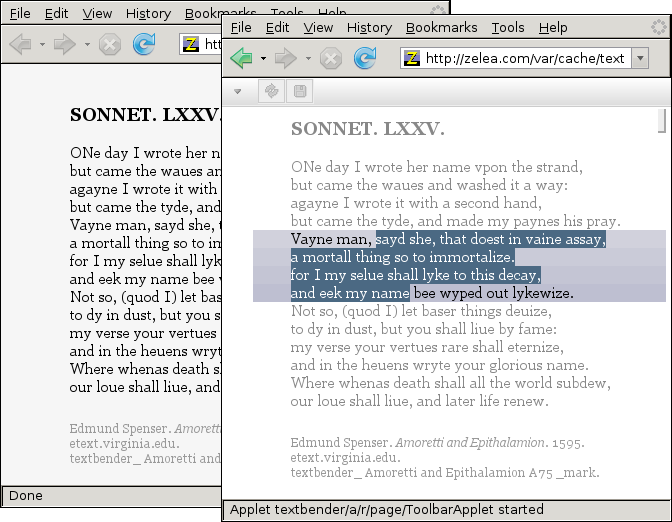Click the text 'bee wyped out lykewize.'
Viewport: 672px width, 522px height.
click(494, 293)
